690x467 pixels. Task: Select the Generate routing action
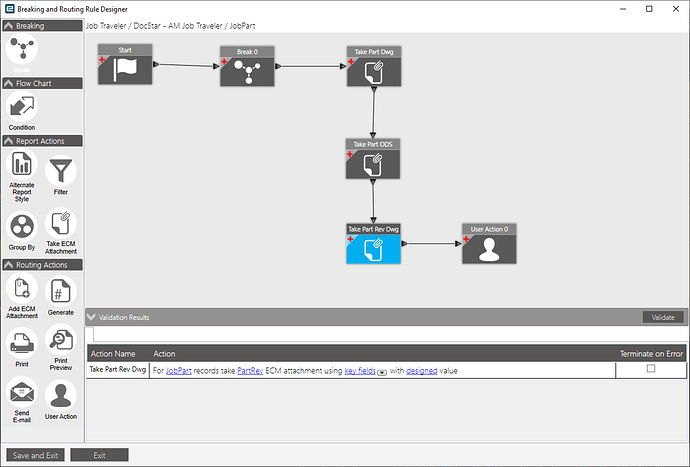pyautogui.click(x=61, y=291)
